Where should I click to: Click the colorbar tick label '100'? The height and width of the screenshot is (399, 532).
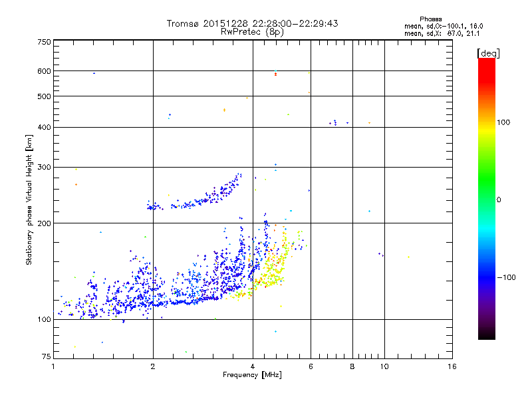(x=503, y=122)
